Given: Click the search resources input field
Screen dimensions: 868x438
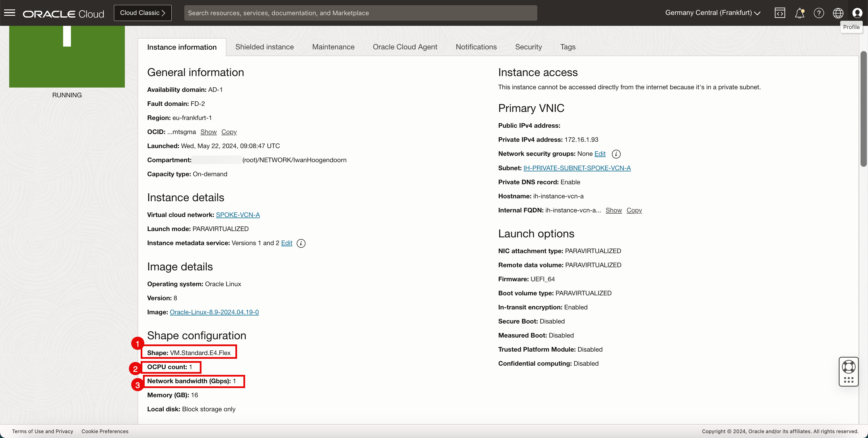Looking at the screenshot, I should pos(360,13).
